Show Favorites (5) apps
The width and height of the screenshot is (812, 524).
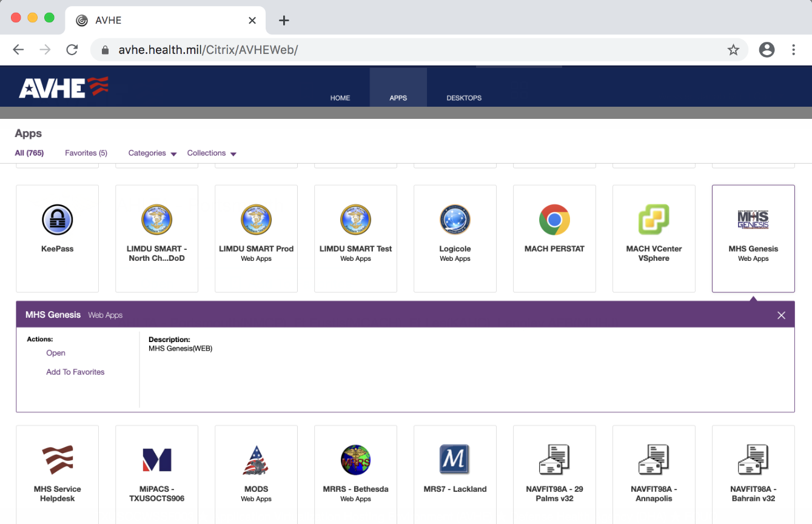pyautogui.click(x=86, y=153)
